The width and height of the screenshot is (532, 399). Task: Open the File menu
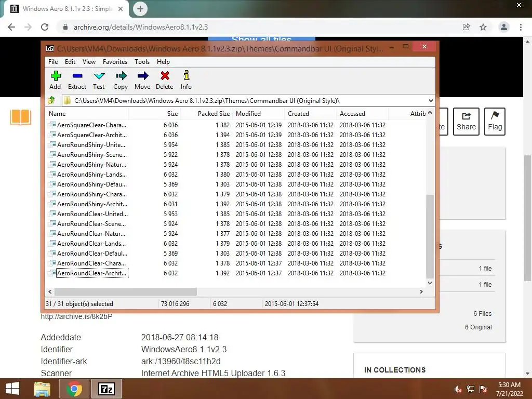coord(53,62)
